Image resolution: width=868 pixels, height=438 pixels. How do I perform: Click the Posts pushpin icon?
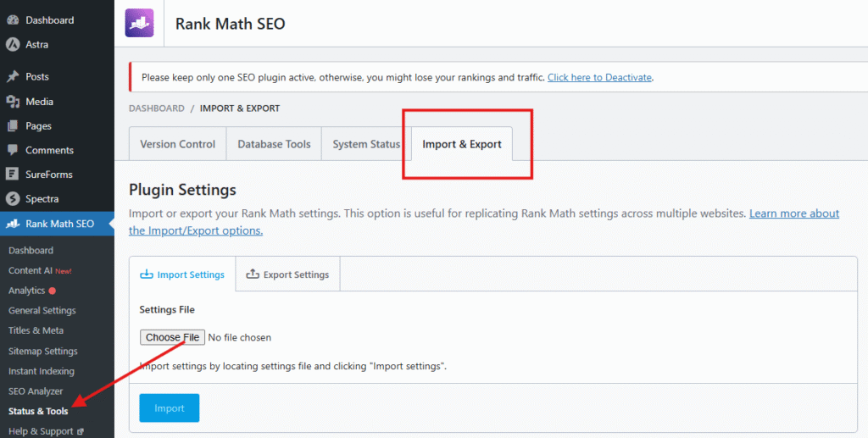12,77
